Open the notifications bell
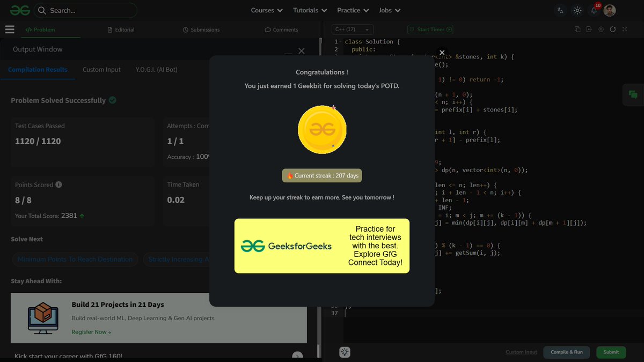This screenshot has height=362, width=644. 593,10
